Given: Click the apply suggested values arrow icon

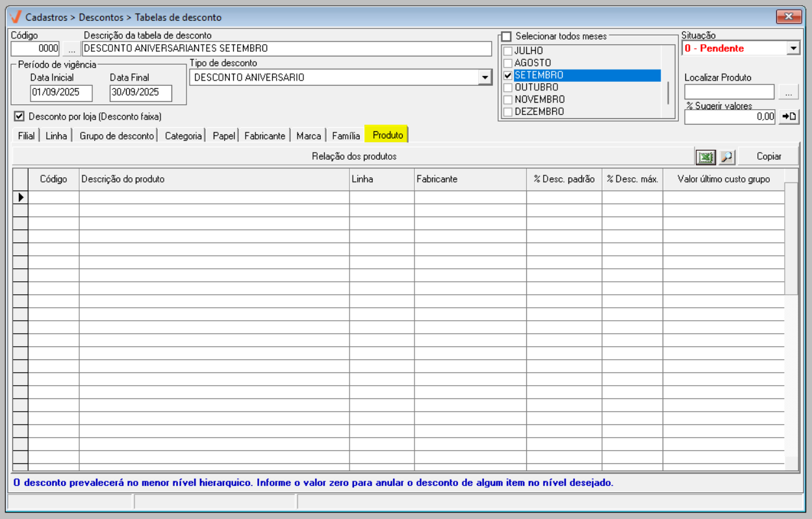Looking at the screenshot, I should tap(789, 117).
